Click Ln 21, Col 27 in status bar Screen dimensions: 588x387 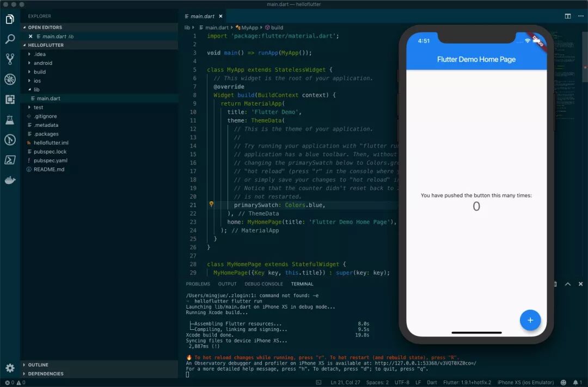pyautogui.click(x=345, y=383)
